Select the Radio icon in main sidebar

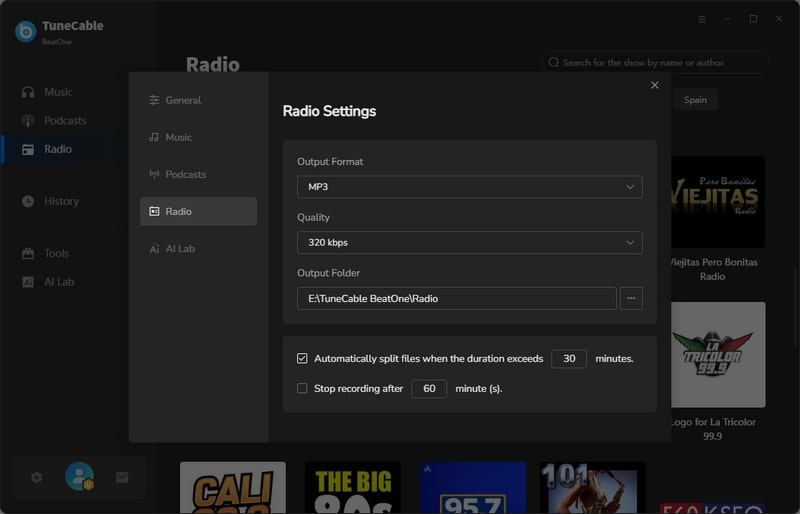tap(28, 149)
